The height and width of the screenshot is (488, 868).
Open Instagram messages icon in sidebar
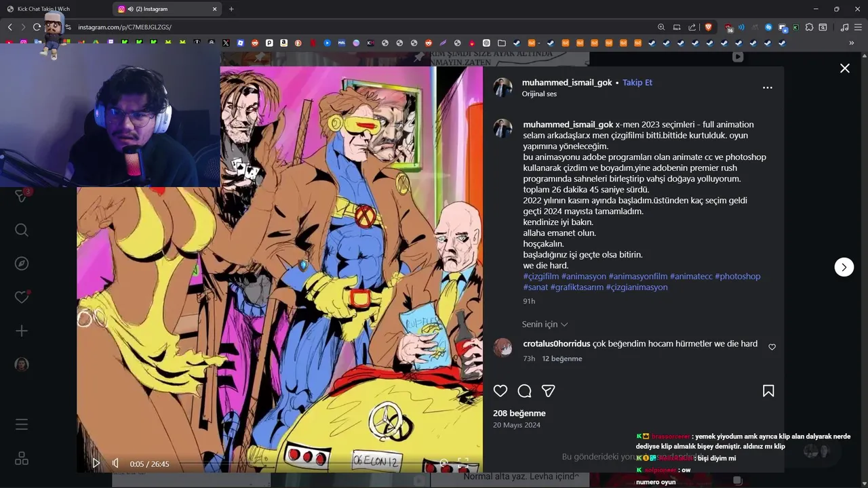(x=22, y=196)
